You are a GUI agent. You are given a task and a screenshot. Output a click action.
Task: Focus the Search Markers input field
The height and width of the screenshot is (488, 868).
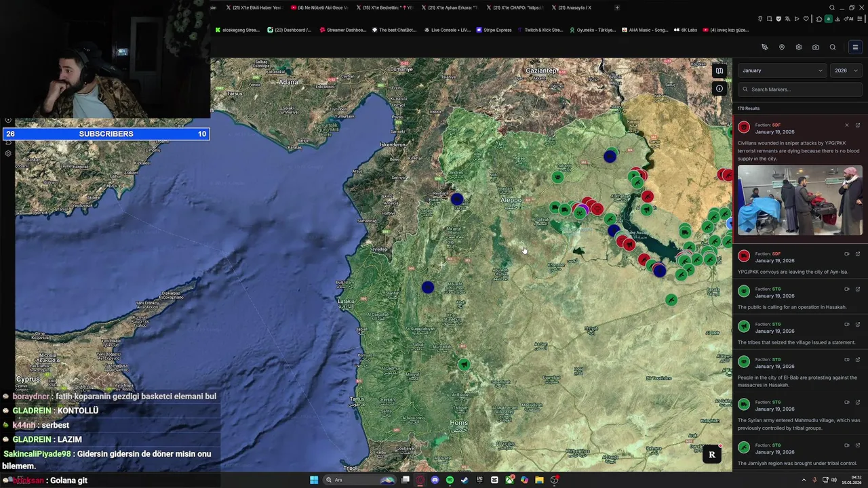coord(799,89)
